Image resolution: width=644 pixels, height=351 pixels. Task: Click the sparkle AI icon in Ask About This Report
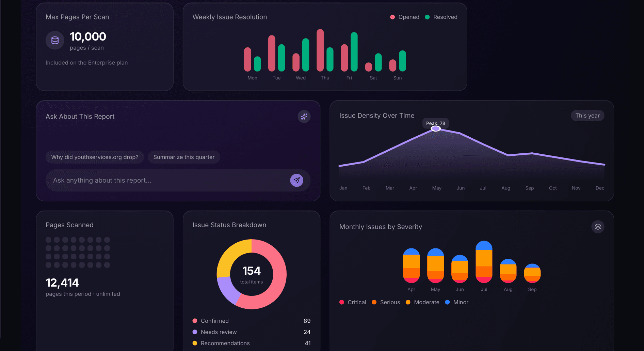click(x=304, y=117)
